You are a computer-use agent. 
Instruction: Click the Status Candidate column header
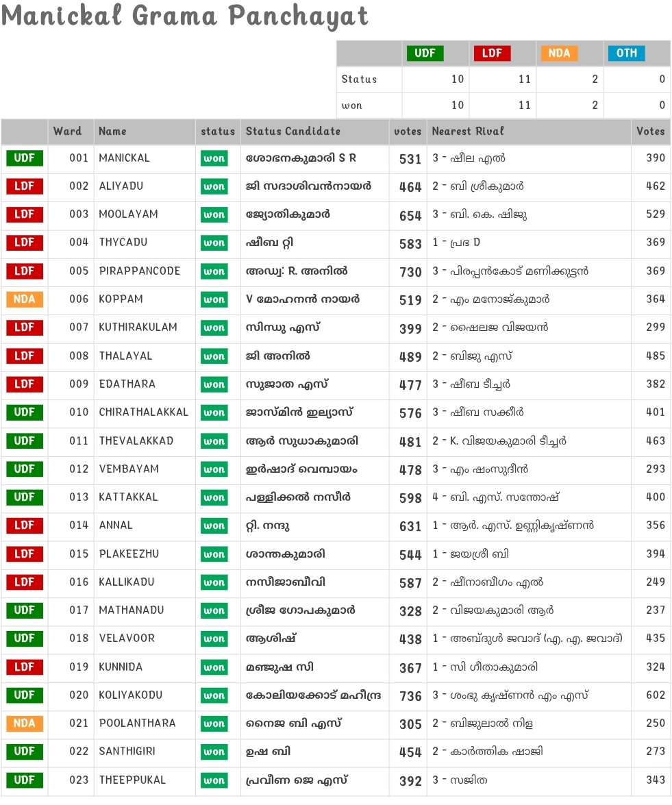[293, 131]
